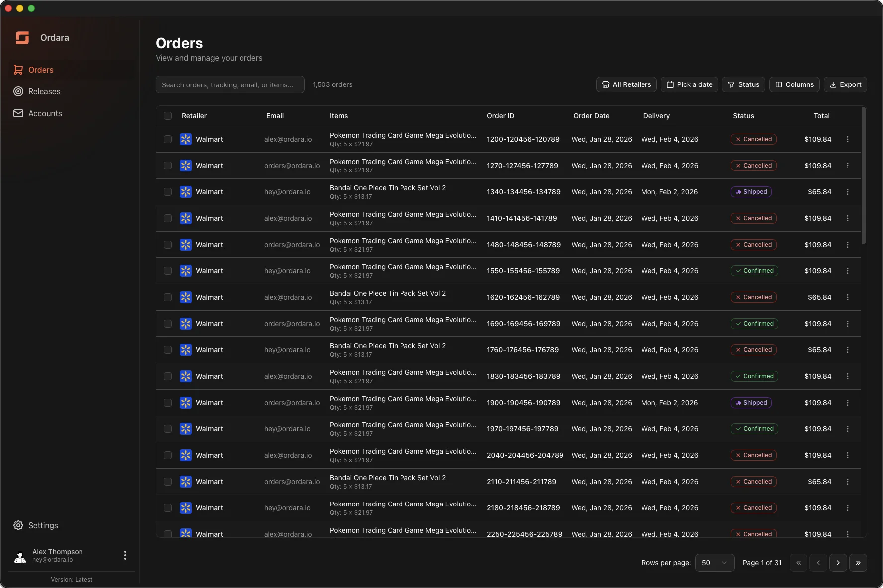Select checkbox for order 1410-141456-141789

[168, 218]
